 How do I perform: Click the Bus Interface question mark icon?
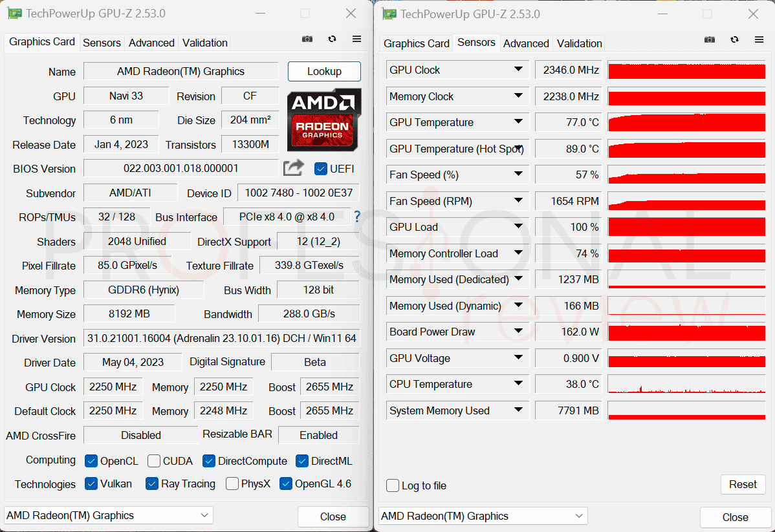(x=357, y=217)
